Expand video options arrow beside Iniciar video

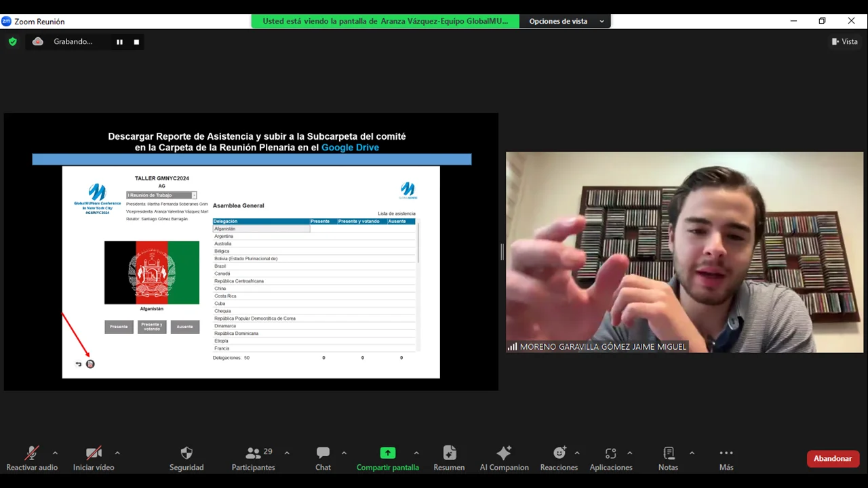[x=117, y=453]
